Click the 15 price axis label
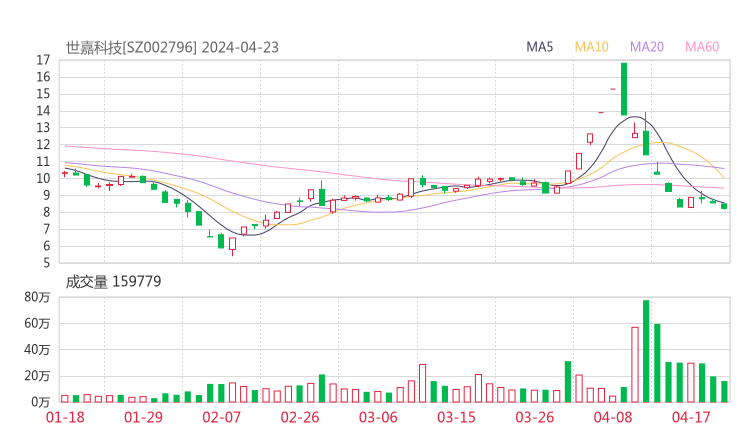This screenshot has height=440, width=740. pos(43,94)
